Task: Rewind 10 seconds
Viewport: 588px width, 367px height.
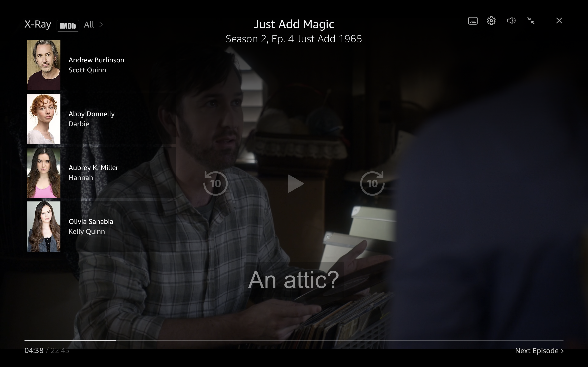Action: pyautogui.click(x=216, y=183)
